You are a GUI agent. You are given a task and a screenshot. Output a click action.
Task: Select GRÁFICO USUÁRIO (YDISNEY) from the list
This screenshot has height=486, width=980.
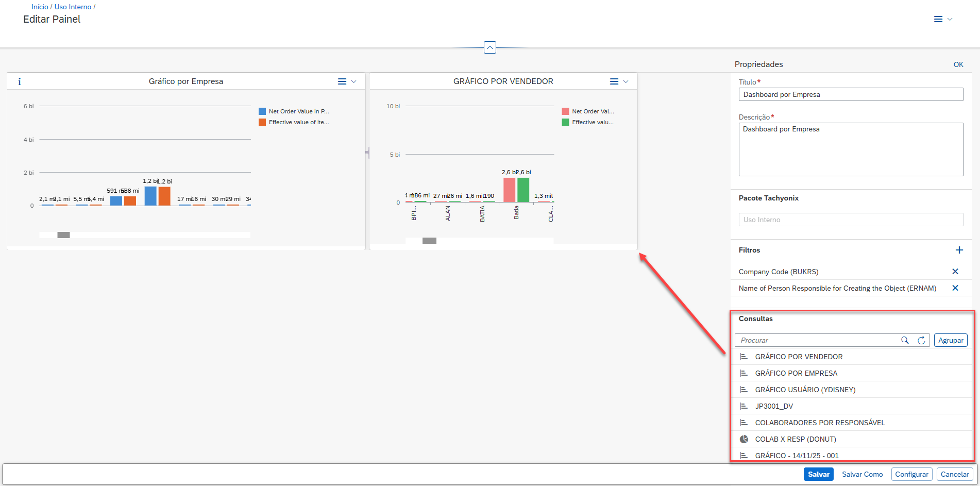click(805, 390)
